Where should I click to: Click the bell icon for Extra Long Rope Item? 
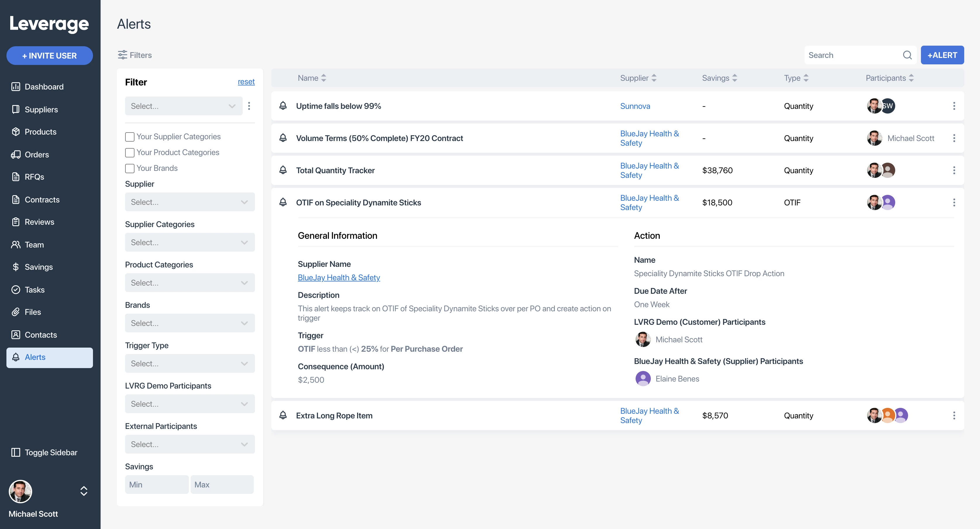283,415
